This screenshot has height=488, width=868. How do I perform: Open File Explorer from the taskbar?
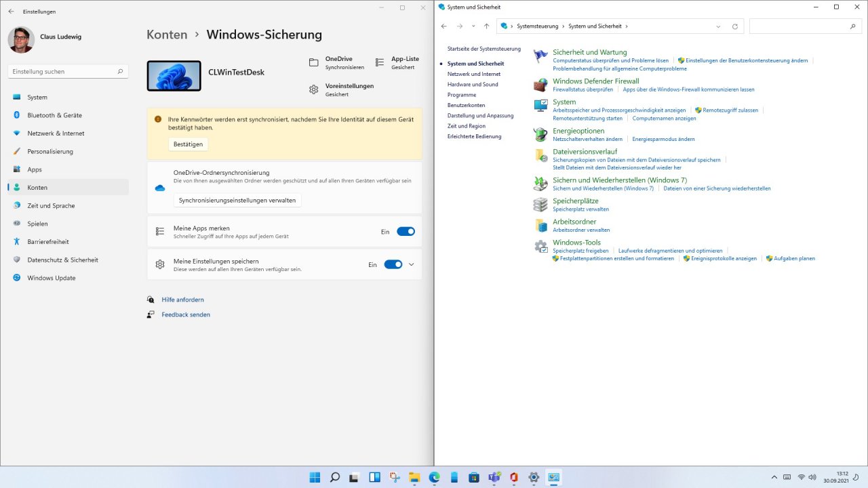click(x=414, y=477)
